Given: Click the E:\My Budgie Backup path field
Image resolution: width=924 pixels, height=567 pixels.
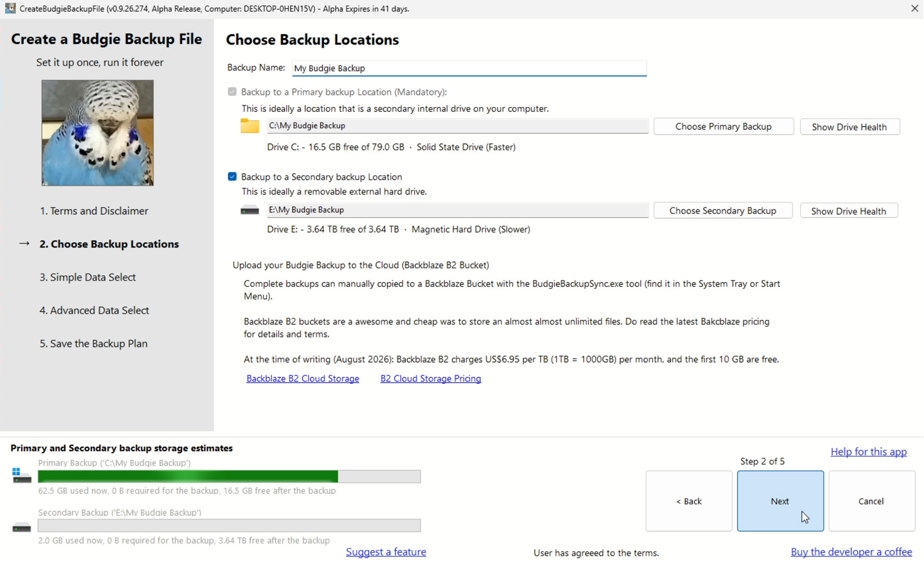Looking at the screenshot, I should click(457, 210).
